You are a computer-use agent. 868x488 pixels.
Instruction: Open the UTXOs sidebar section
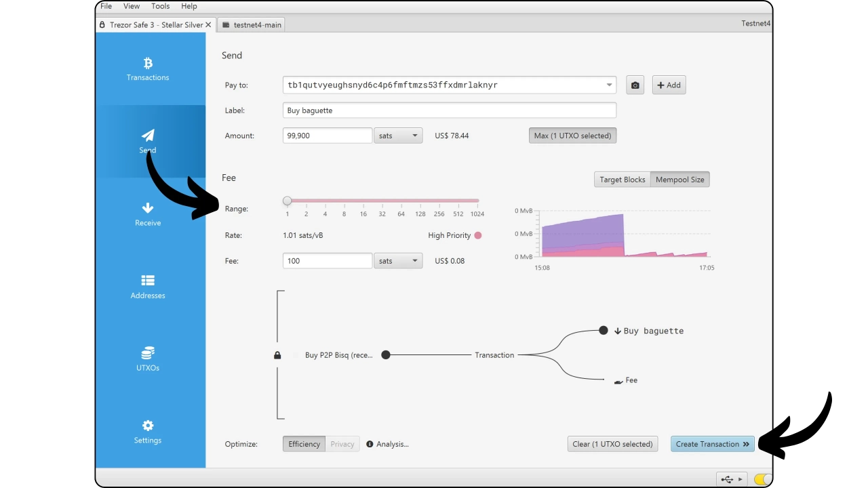[x=148, y=359]
